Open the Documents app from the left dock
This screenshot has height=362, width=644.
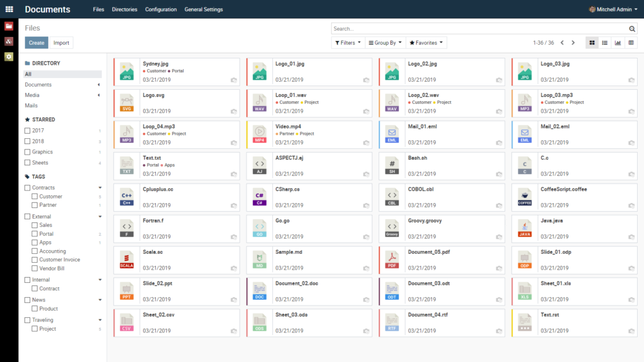coord(8,26)
